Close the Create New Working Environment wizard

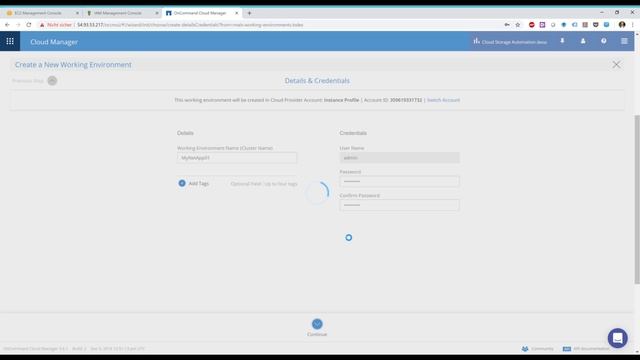coord(616,64)
